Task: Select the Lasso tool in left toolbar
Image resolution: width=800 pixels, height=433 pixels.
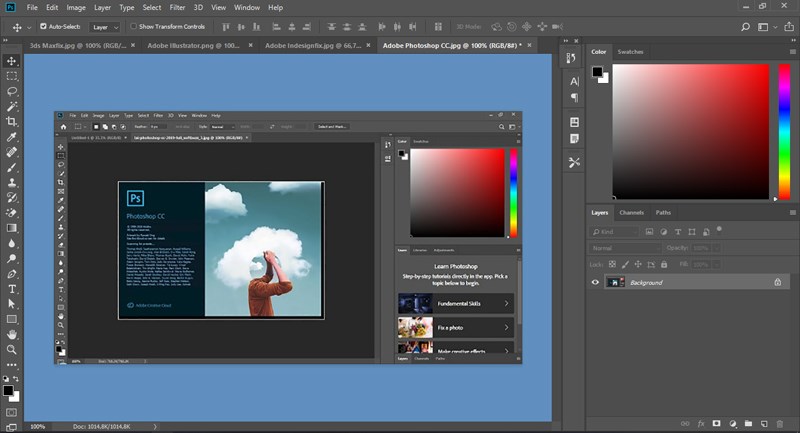Action: point(12,91)
